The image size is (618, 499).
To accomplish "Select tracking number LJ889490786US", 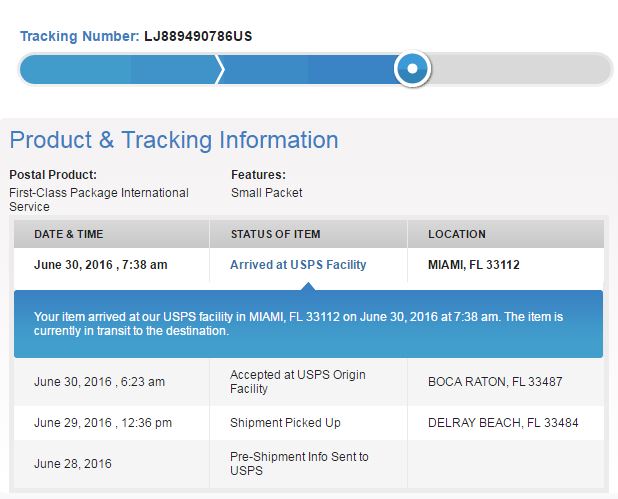I will [x=198, y=36].
